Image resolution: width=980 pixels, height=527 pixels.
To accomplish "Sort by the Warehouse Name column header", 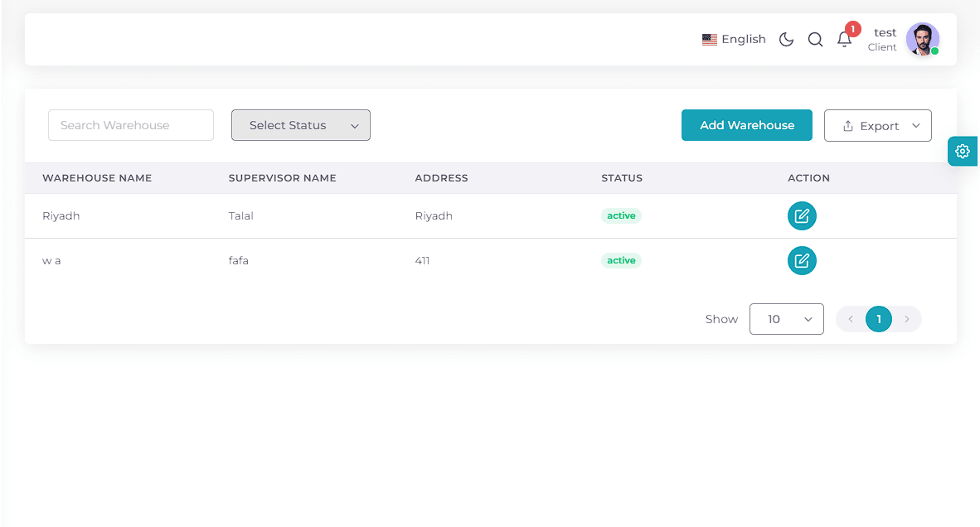I will (97, 178).
